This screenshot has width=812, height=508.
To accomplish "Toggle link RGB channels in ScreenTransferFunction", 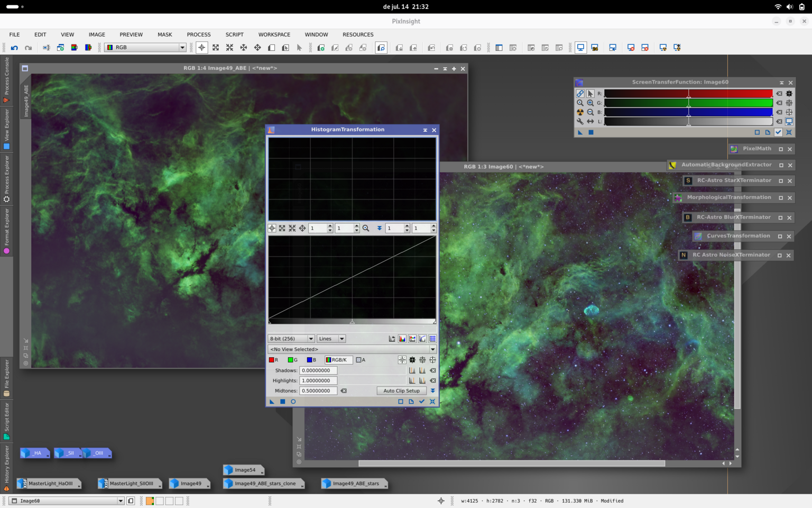I will pyautogui.click(x=580, y=94).
